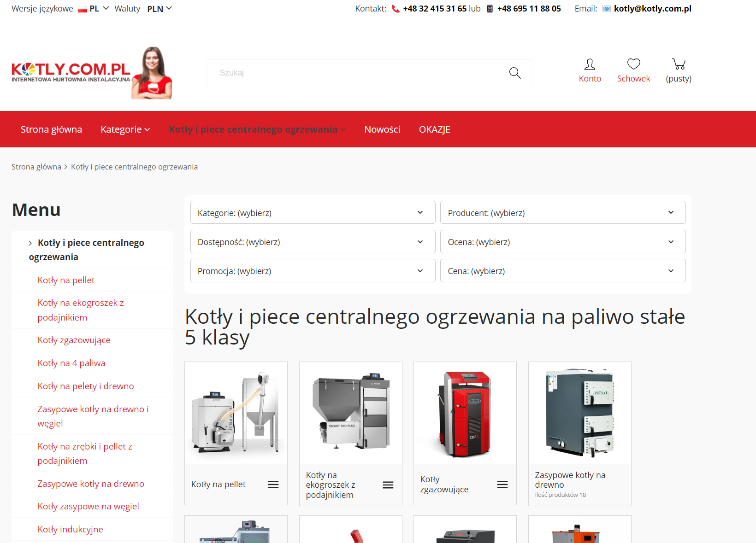The height and width of the screenshot is (543, 756).
Task: Open OKAZJE in the navbar
Action: 434,129
